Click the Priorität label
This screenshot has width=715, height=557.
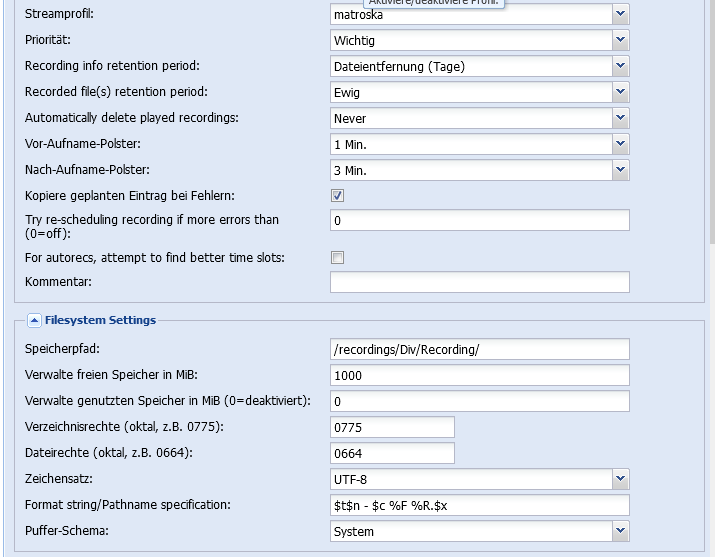pyautogui.click(x=47, y=40)
